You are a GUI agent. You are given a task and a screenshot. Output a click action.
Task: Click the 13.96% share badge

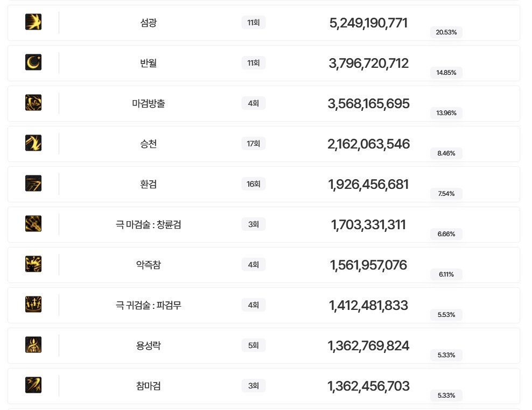coord(446,113)
